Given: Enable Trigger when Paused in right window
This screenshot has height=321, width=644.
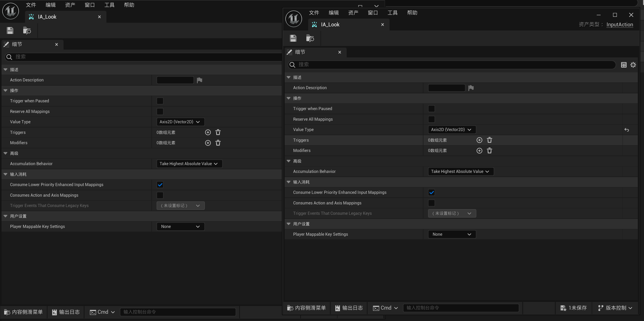Looking at the screenshot, I should pos(431,109).
